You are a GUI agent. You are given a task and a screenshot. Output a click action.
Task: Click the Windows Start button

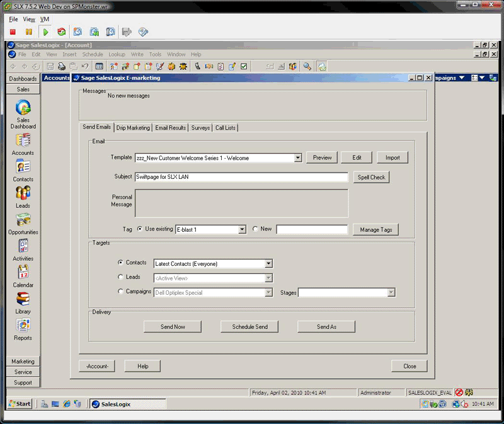point(20,404)
